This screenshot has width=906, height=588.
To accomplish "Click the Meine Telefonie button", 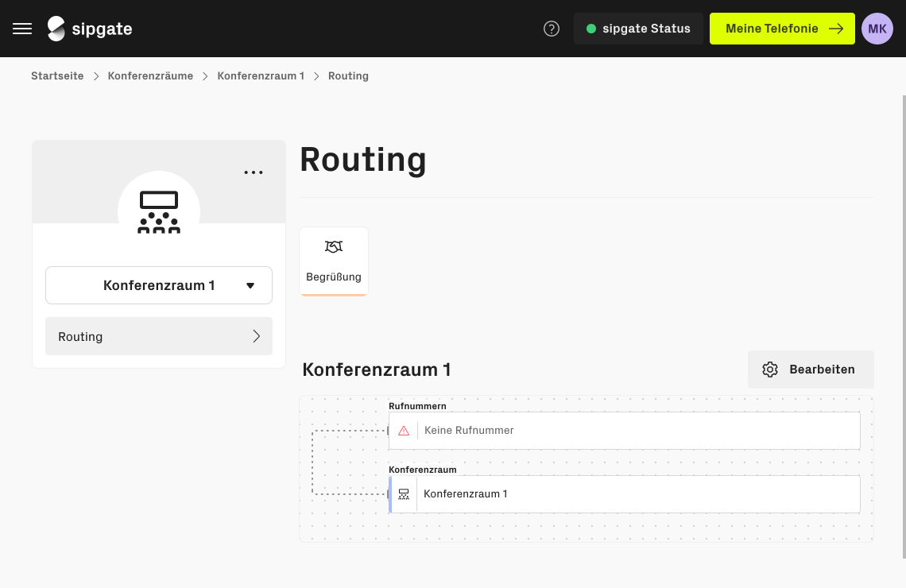I will pyautogui.click(x=782, y=29).
